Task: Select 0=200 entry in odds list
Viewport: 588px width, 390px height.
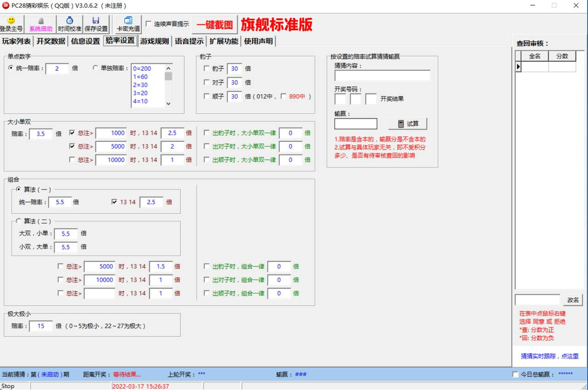Action: click(142, 68)
